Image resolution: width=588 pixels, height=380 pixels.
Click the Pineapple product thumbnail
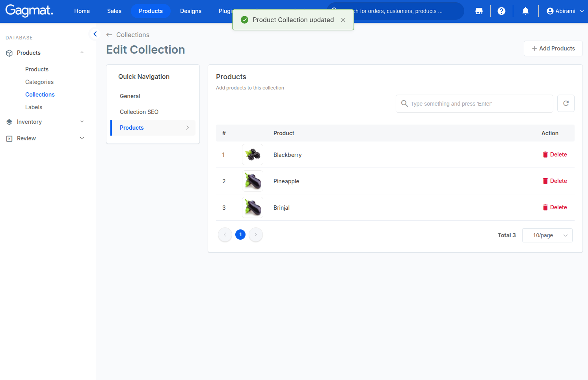(253, 181)
